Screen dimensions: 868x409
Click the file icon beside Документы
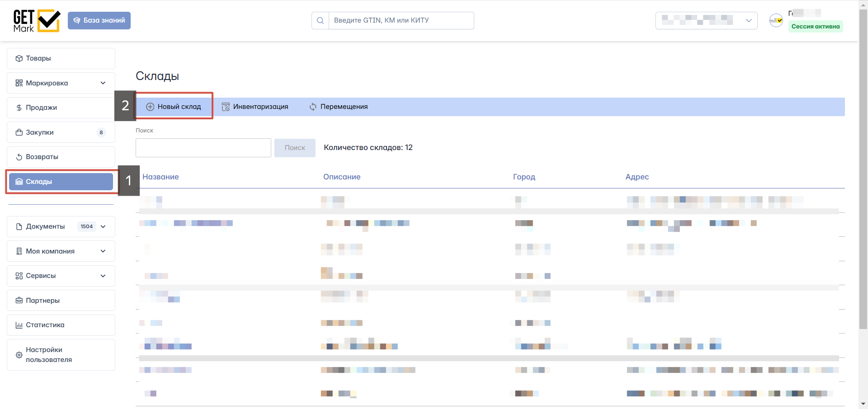19,226
